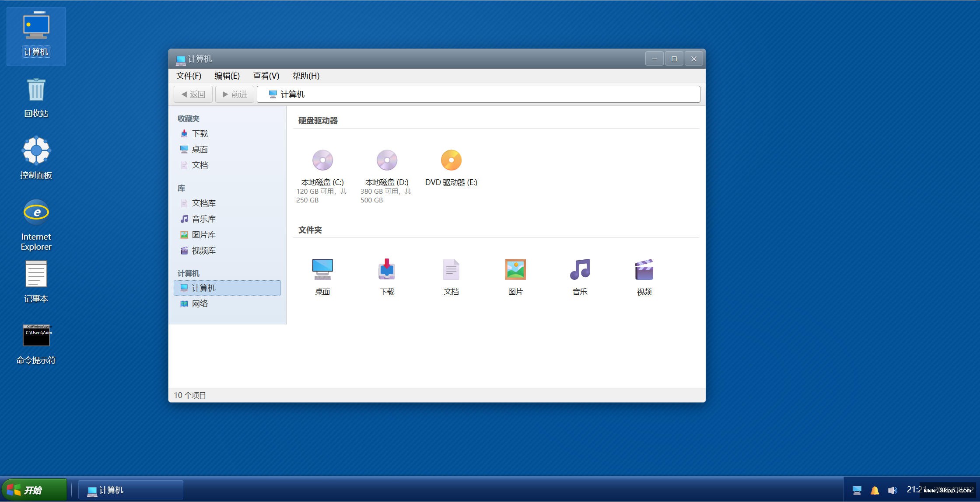Minimize the 计算机 window

coord(654,59)
